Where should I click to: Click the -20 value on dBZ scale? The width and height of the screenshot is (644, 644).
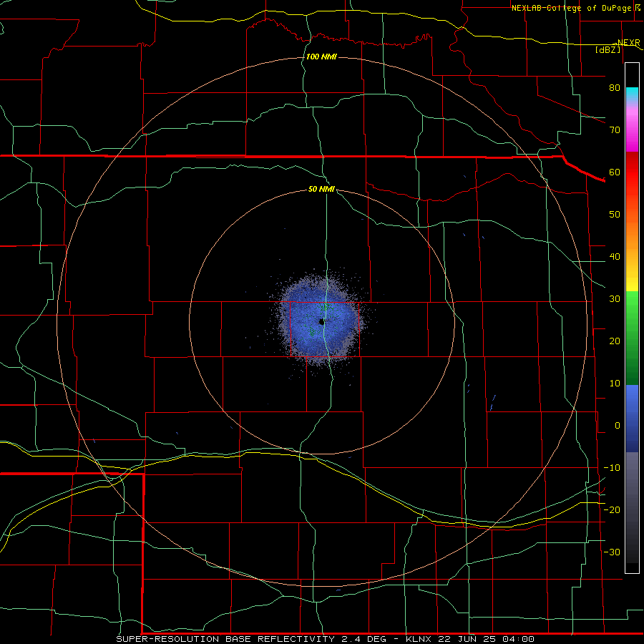coord(612,509)
